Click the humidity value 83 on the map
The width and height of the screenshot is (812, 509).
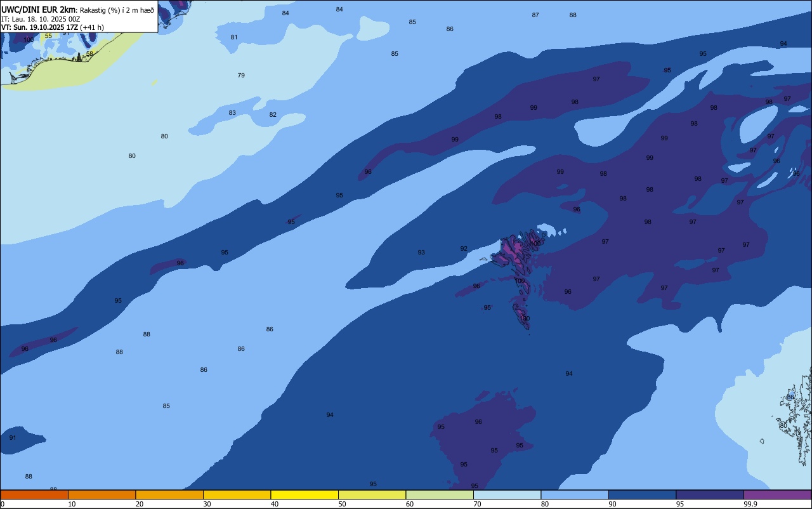coord(232,113)
